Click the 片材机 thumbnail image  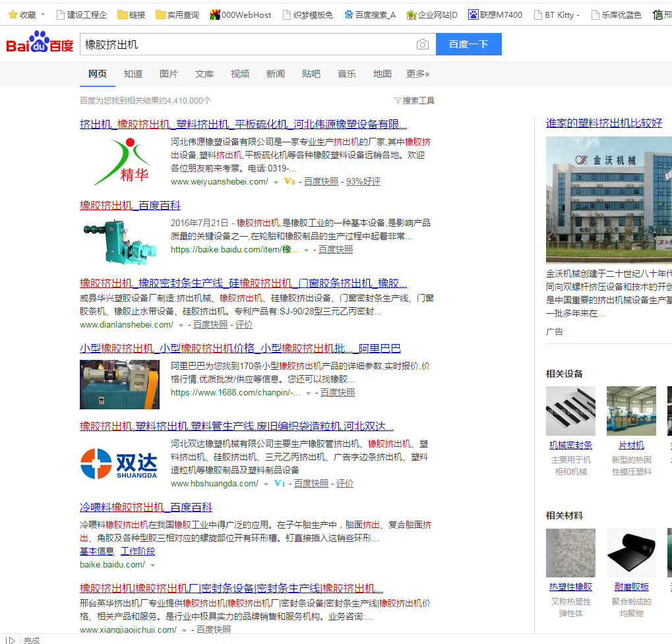631,411
